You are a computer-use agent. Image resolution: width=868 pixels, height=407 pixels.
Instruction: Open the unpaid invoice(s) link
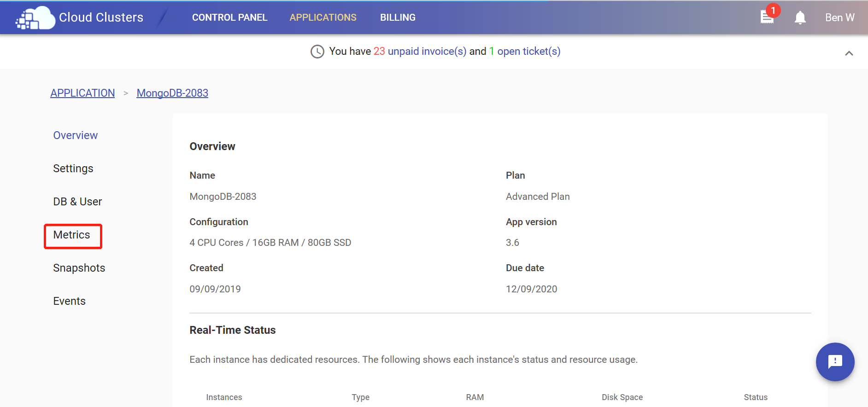coord(427,51)
